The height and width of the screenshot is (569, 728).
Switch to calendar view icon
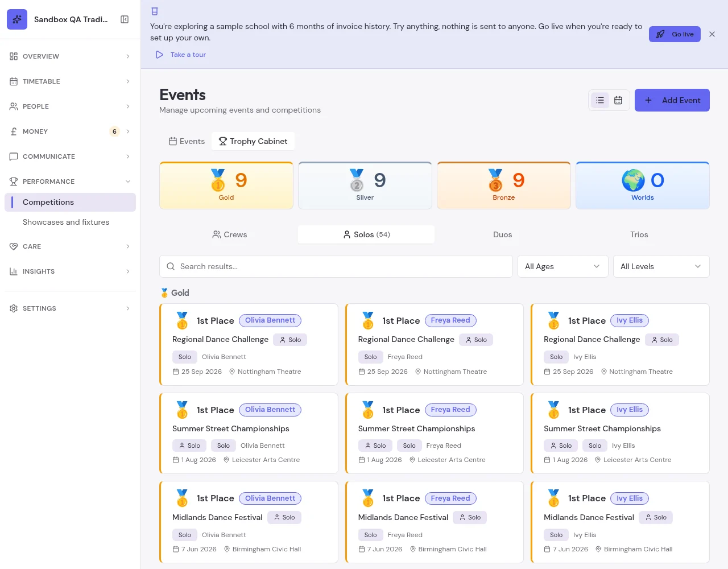[x=618, y=100]
